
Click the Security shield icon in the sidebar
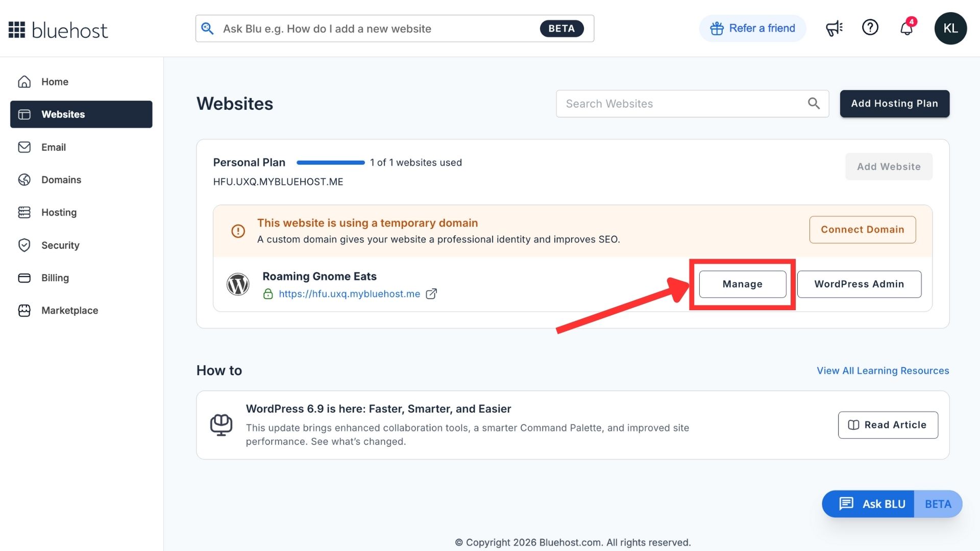(24, 245)
